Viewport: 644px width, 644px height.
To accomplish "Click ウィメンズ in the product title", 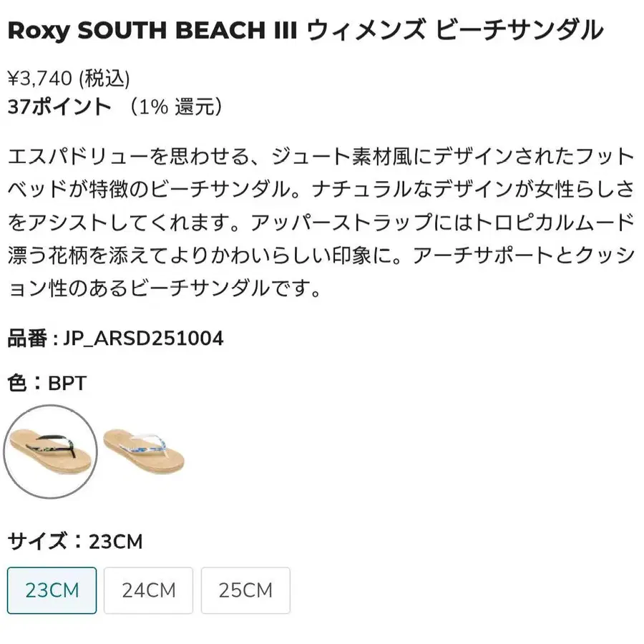I will point(366,30).
